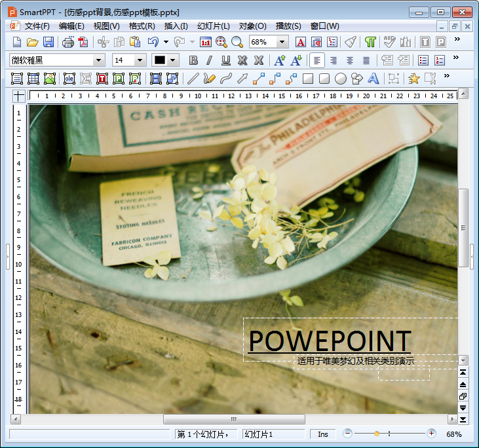This screenshot has width=479, height=448.
Task: Select the arrow drawing tool
Action: coord(242,79)
